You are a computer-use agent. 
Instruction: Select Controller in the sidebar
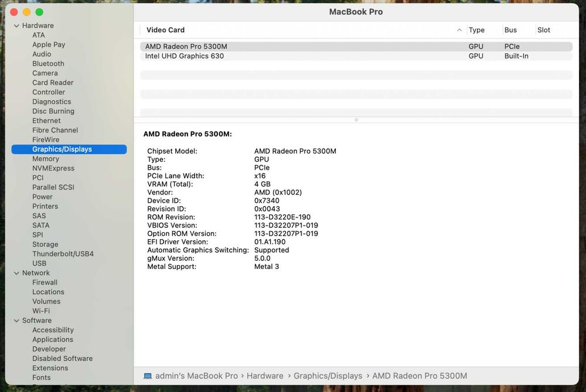[49, 93]
